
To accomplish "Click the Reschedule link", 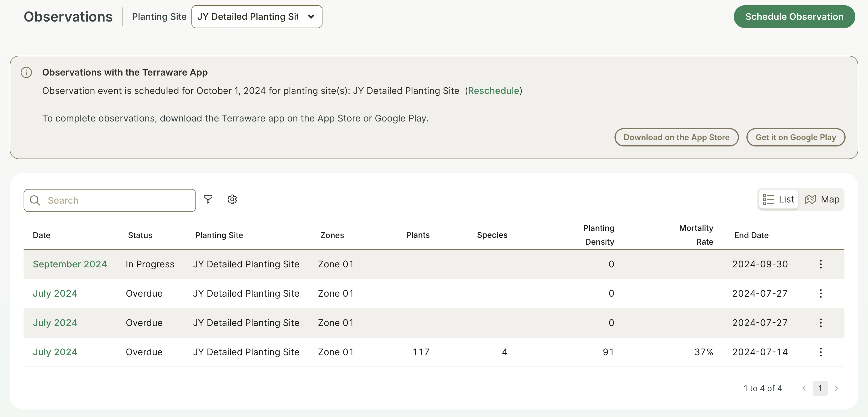I will click(493, 90).
